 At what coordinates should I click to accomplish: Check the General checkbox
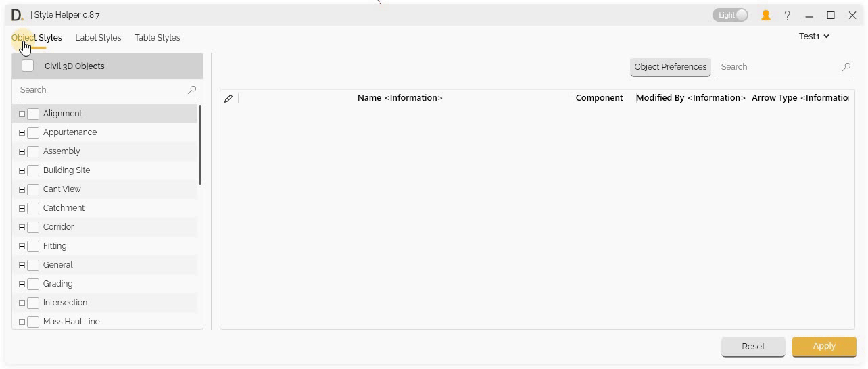[33, 265]
